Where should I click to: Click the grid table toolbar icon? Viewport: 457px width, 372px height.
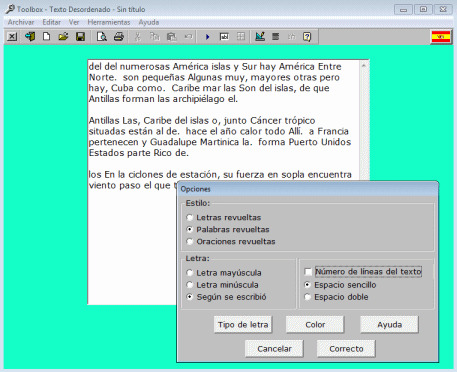tap(241, 37)
